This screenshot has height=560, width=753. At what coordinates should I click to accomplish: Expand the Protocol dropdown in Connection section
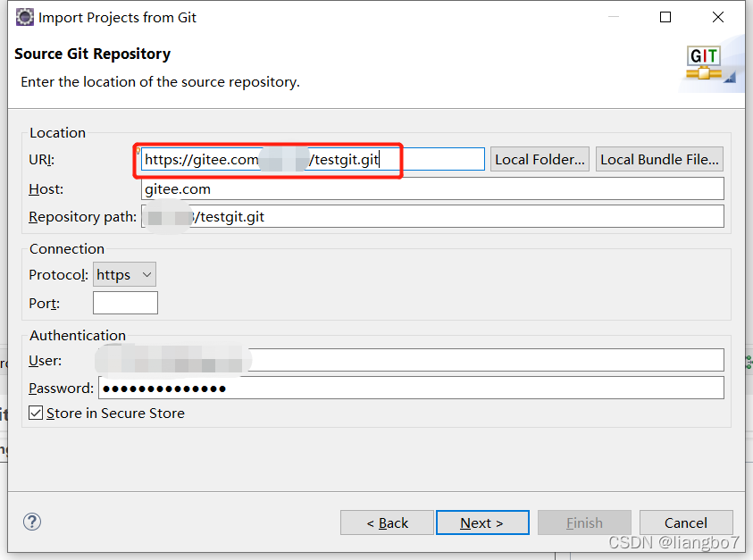[146, 274]
